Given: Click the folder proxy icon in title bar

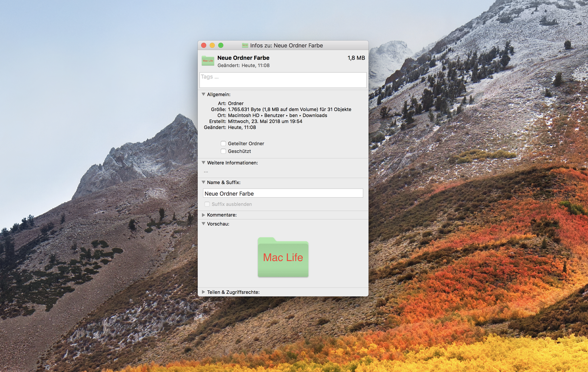Looking at the screenshot, I should pos(245,45).
